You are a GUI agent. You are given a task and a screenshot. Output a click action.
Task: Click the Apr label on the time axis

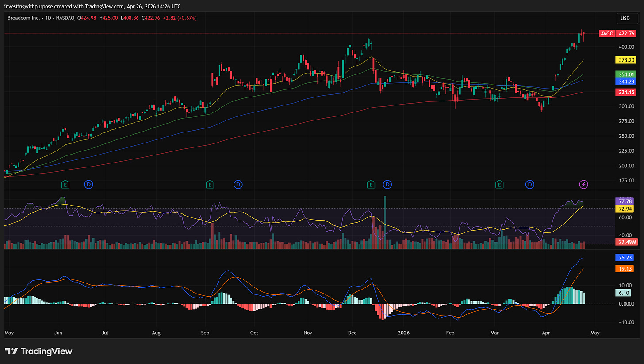tap(546, 332)
